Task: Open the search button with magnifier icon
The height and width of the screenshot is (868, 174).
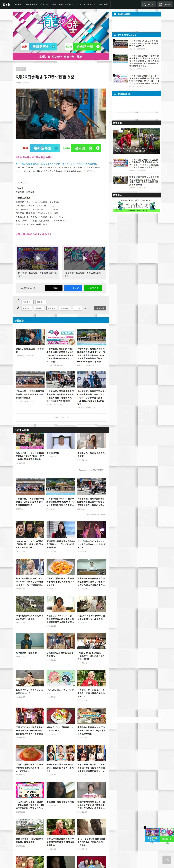Action: tap(148, 4)
